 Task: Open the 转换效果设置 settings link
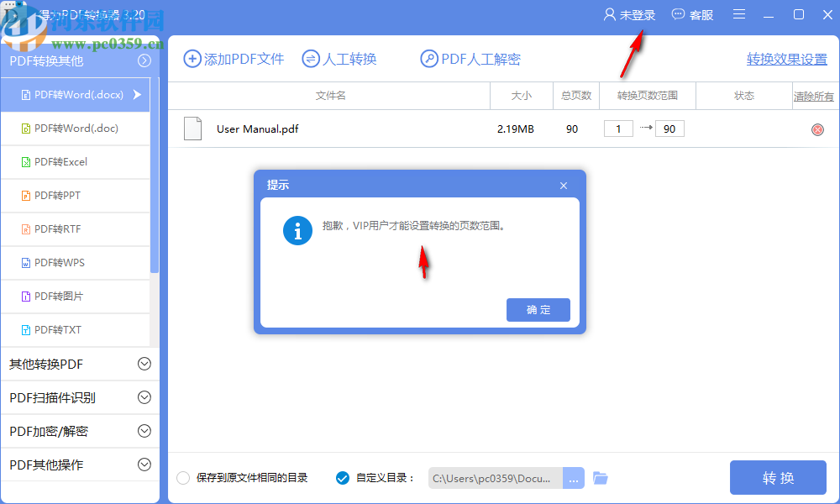click(786, 60)
